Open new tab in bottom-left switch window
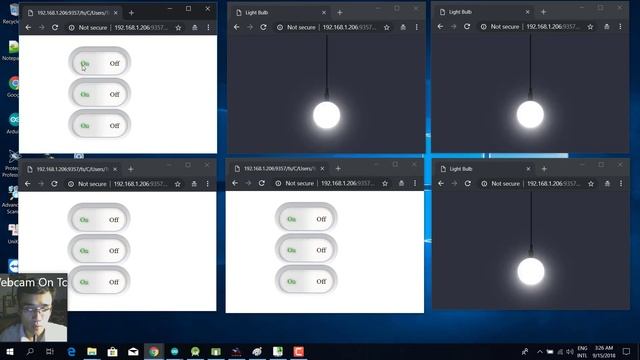The height and width of the screenshot is (360, 640). (131, 169)
